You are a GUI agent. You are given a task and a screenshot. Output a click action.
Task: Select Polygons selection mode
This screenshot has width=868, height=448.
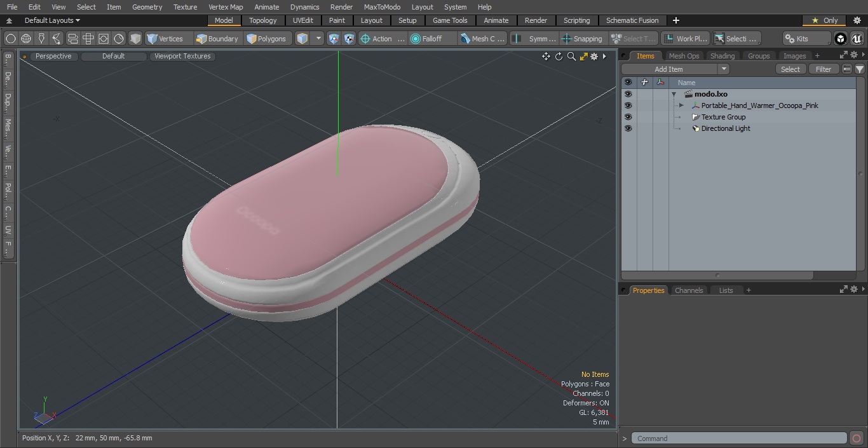click(x=268, y=39)
